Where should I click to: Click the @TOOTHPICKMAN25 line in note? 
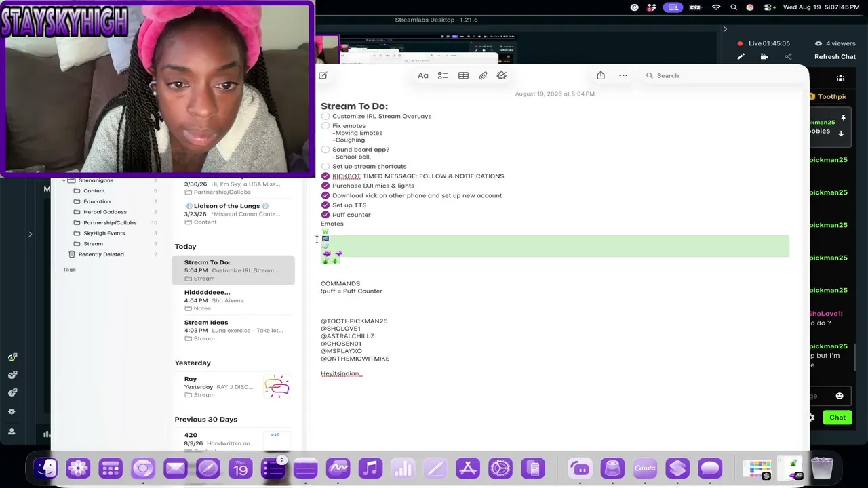point(354,321)
